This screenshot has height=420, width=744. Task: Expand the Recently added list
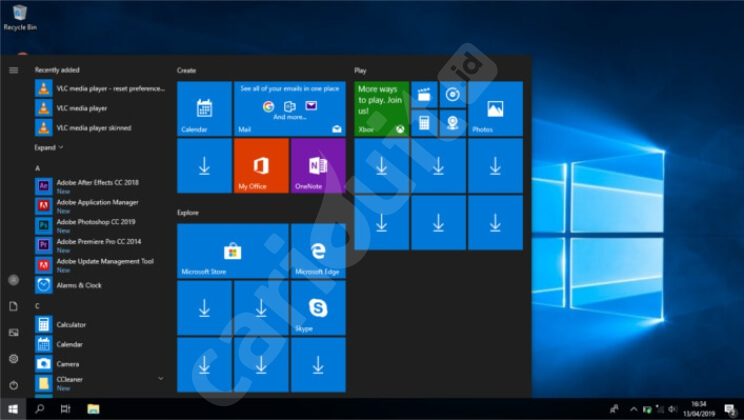(48, 148)
